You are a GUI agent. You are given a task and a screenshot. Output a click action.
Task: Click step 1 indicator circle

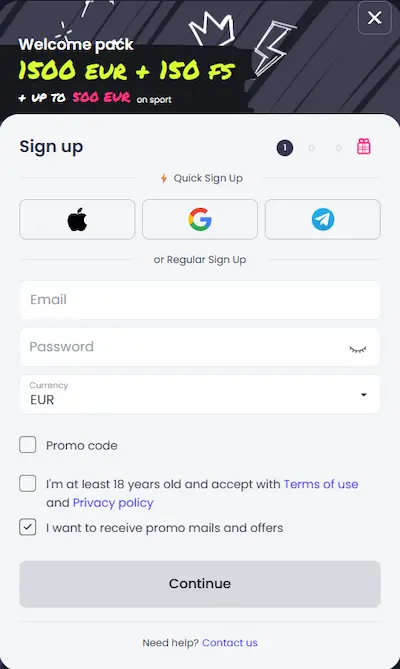285,148
